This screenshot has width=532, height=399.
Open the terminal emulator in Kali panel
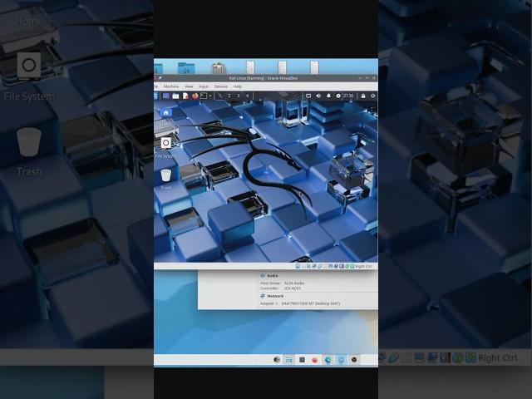204,96
